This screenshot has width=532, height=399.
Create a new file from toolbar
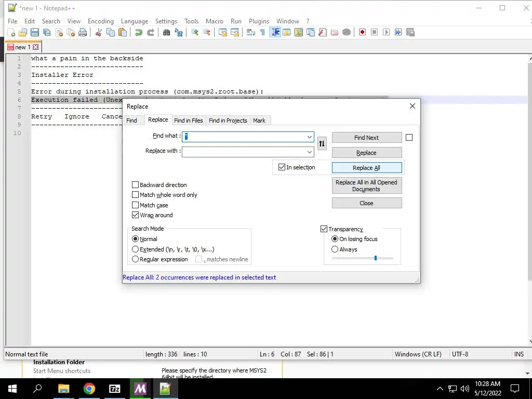(x=11, y=32)
